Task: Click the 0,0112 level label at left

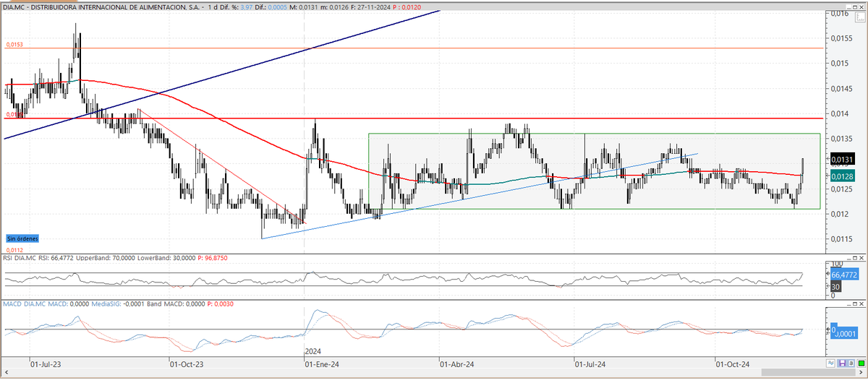Action: [x=14, y=249]
